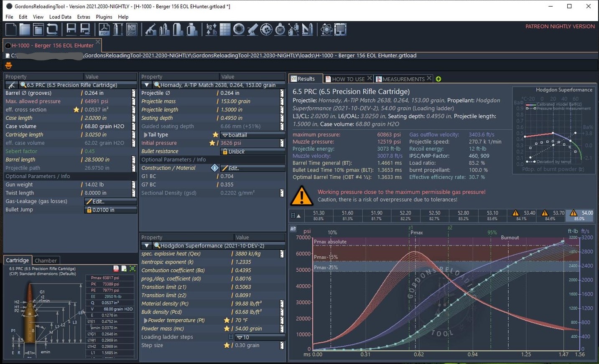
Task: Click info diamond next to Construction / Material
Action: pos(214,168)
